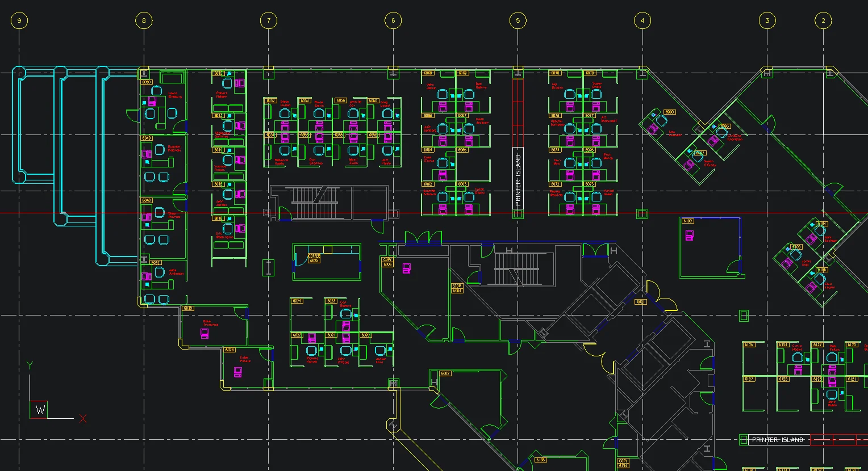Select room tag 6072

[x=556, y=184]
